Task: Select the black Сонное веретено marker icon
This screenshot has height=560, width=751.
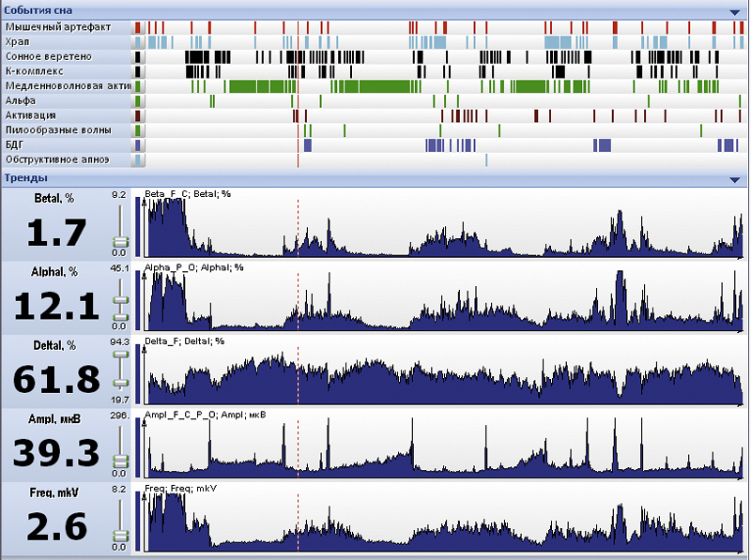Action: (138, 57)
